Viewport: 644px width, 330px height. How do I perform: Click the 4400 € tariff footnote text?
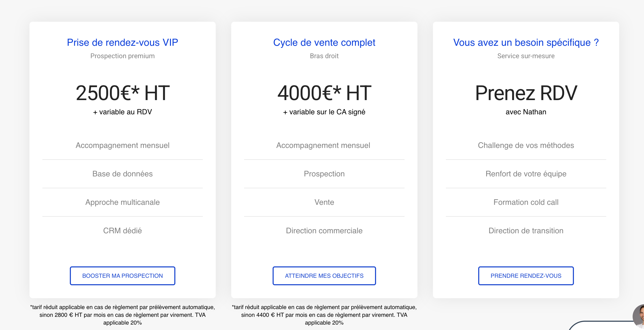(324, 315)
